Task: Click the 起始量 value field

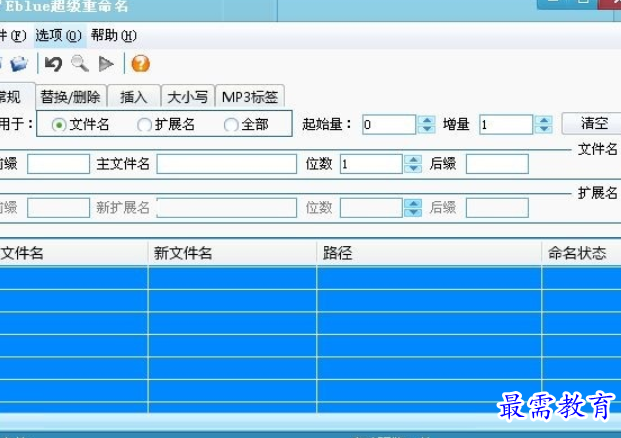Action: pos(389,125)
